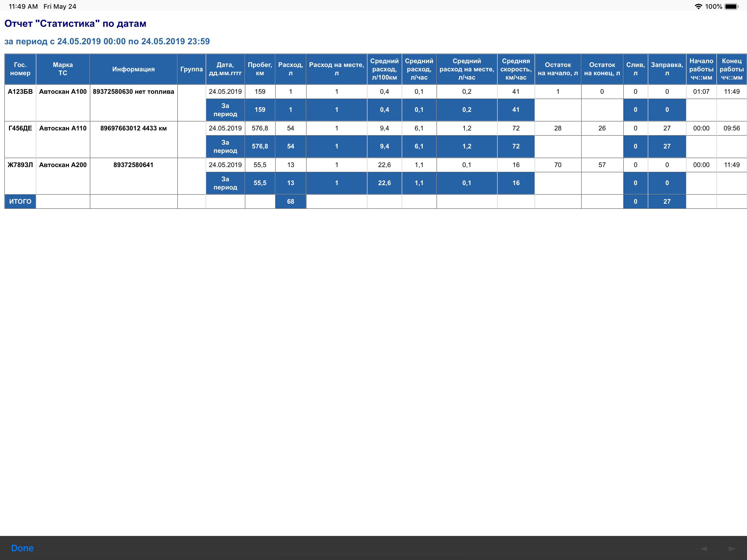The height and width of the screenshot is (560, 747).
Task: Click the 'Гос. номер' column header
Action: 20,69
